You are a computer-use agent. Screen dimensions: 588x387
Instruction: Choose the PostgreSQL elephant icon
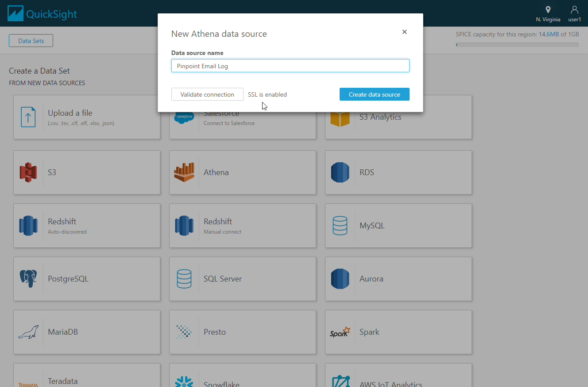pyautogui.click(x=28, y=279)
